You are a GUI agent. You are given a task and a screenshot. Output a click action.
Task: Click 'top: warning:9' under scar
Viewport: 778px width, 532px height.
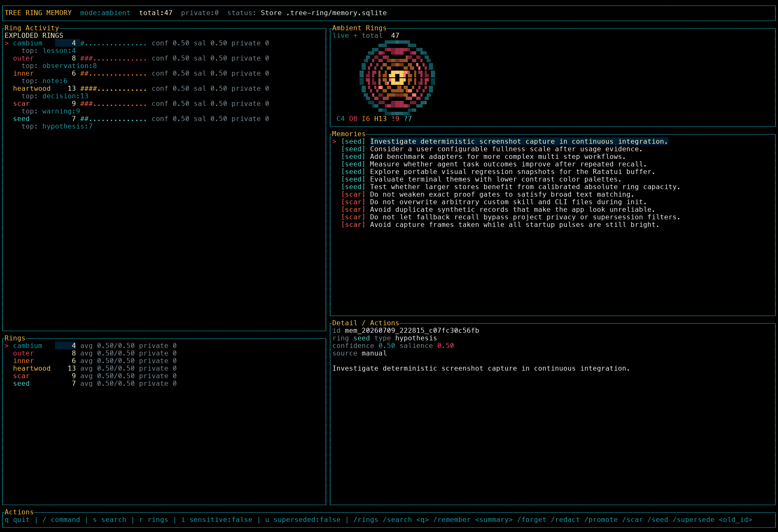(51, 111)
